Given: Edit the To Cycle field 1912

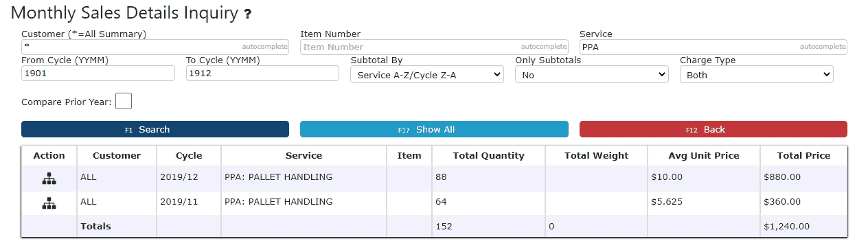Looking at the screenshot, I should (x=262, y=73).
